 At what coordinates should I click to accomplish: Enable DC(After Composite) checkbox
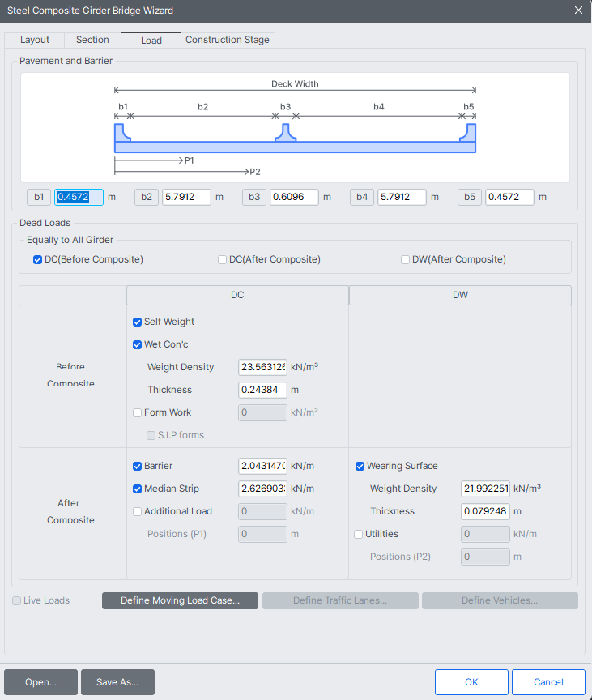point(222,259)
